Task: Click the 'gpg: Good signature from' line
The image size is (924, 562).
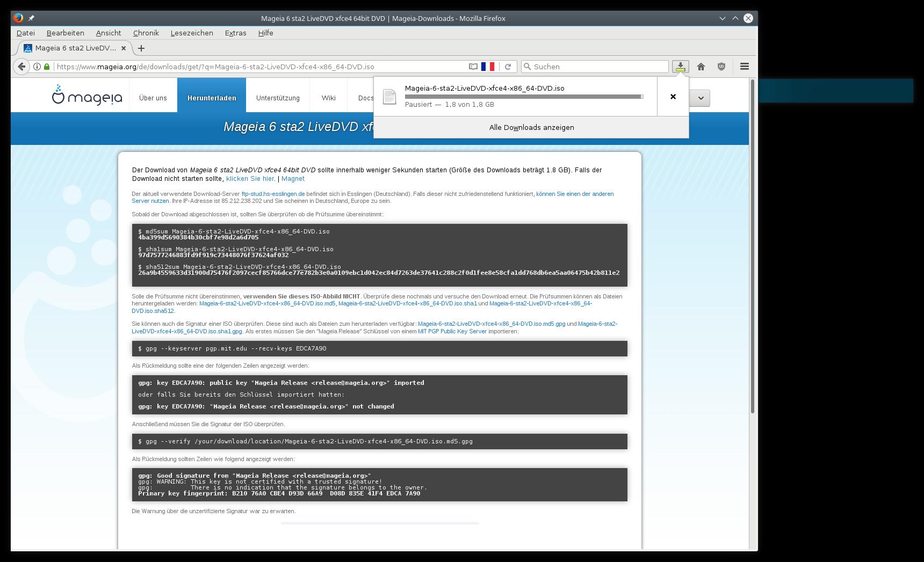Action: 255,476
